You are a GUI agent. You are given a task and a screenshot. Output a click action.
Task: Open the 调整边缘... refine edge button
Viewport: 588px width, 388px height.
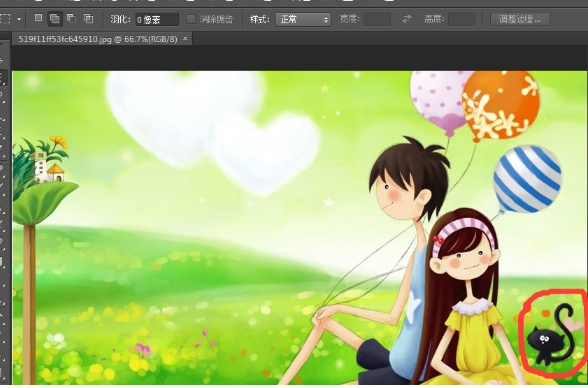[x=520, y=19]
